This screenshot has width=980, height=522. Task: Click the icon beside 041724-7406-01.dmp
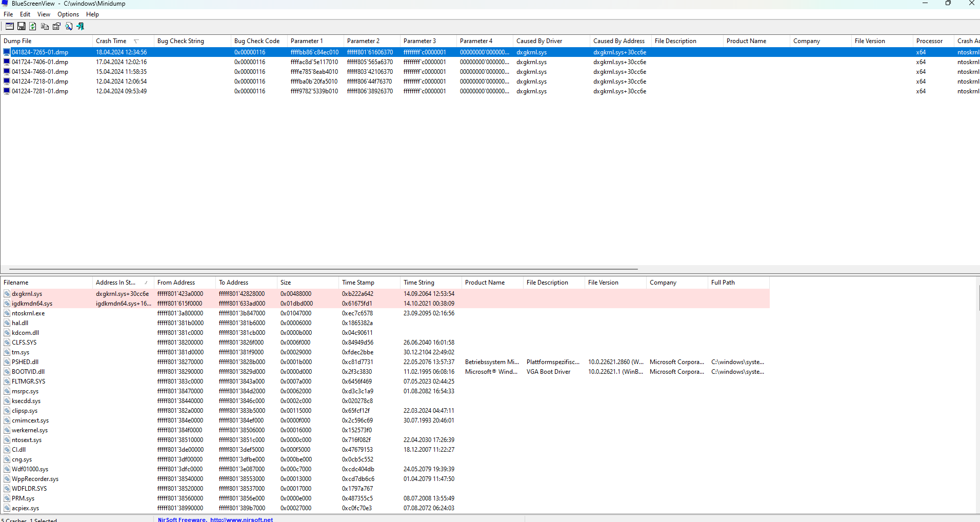click(7, 62)
